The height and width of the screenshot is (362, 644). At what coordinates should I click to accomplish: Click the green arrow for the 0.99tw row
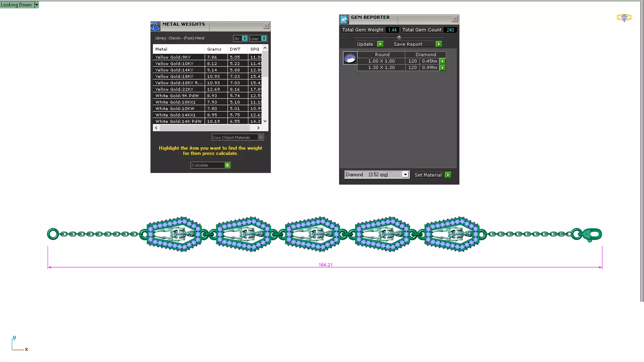443,68
